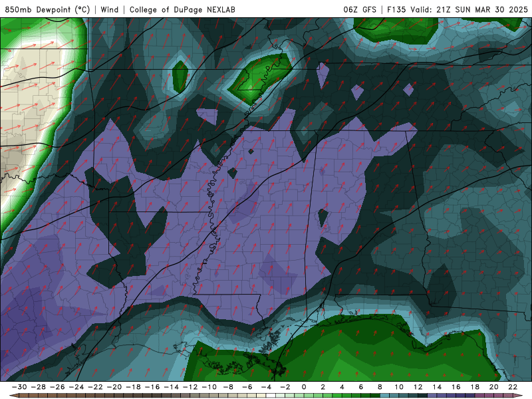Click the 16 value on legend scale
The image size is (532, 399).
(x=456, y=387)
